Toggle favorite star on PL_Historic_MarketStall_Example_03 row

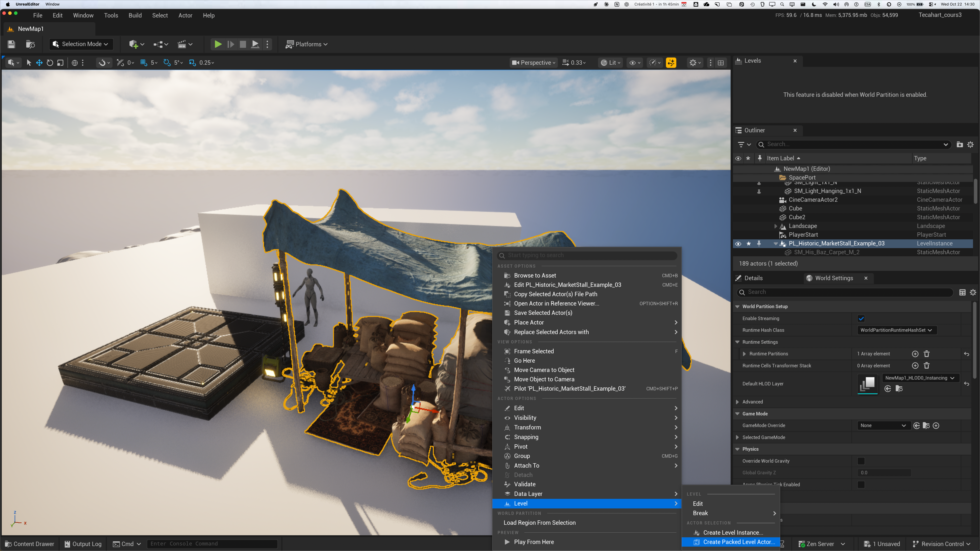(x=749, y=244)
